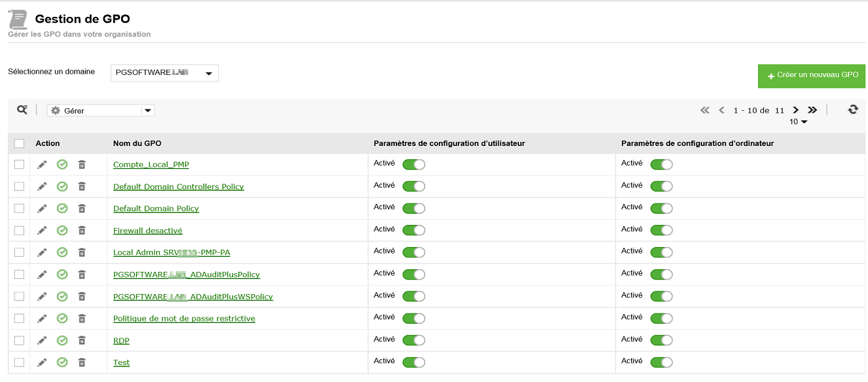The image size is (868, 382).
Task: Click Créer un nouveau GPO button
Action: tap(811, 76)
